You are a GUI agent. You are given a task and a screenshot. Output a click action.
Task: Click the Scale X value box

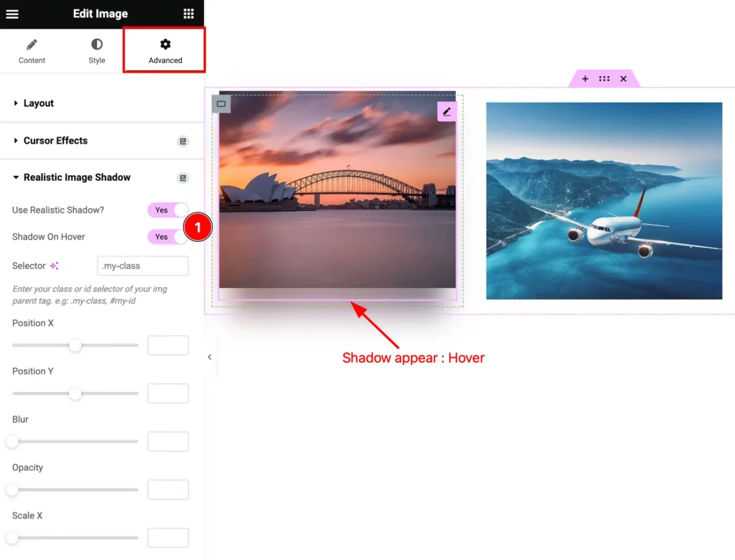click(x=168, y=538)
